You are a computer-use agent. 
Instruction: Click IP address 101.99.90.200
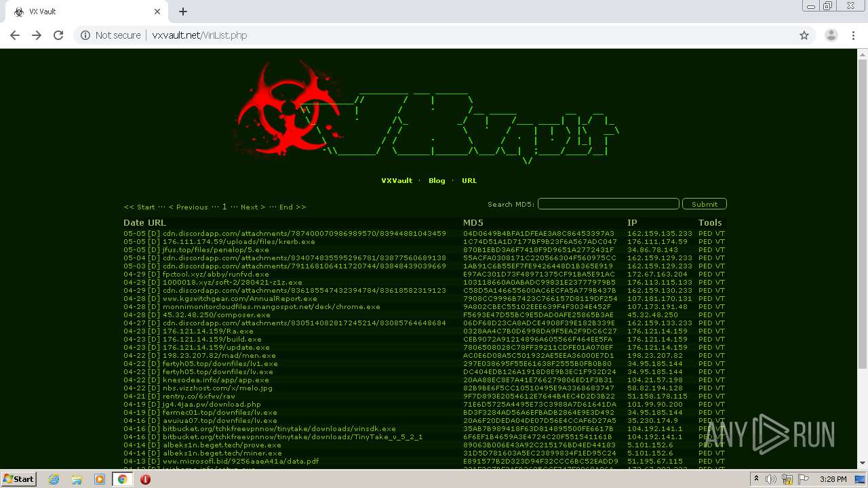655,405
